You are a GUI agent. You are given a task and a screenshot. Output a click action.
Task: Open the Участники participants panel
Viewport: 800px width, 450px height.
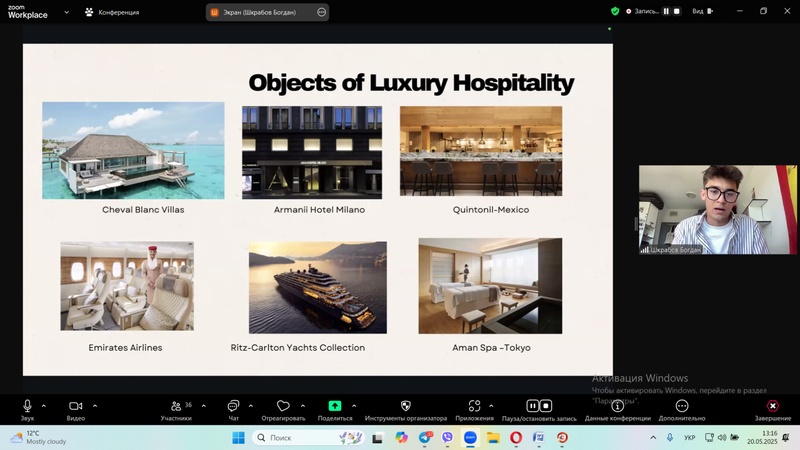[176, 410]
